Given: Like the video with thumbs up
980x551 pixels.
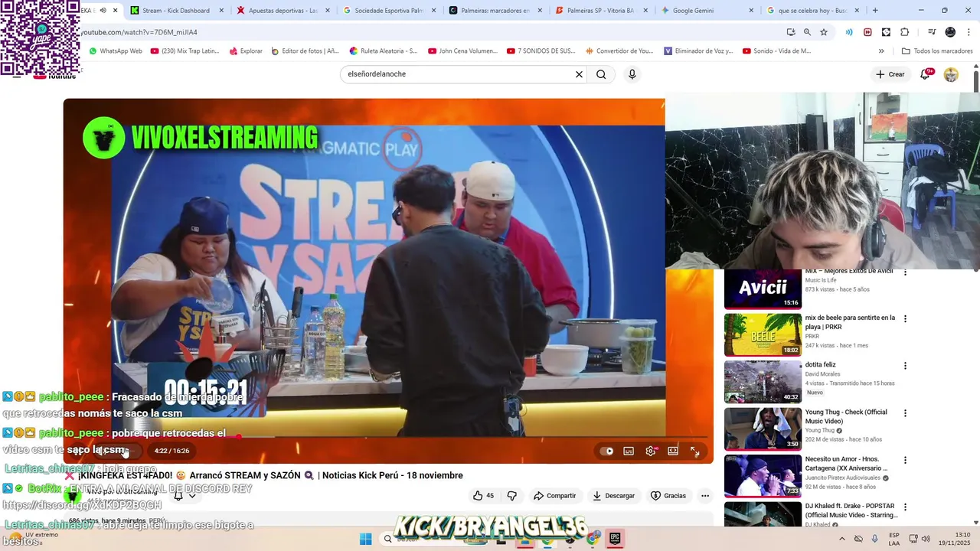Looking at the screenshot, I should [483, 496].
